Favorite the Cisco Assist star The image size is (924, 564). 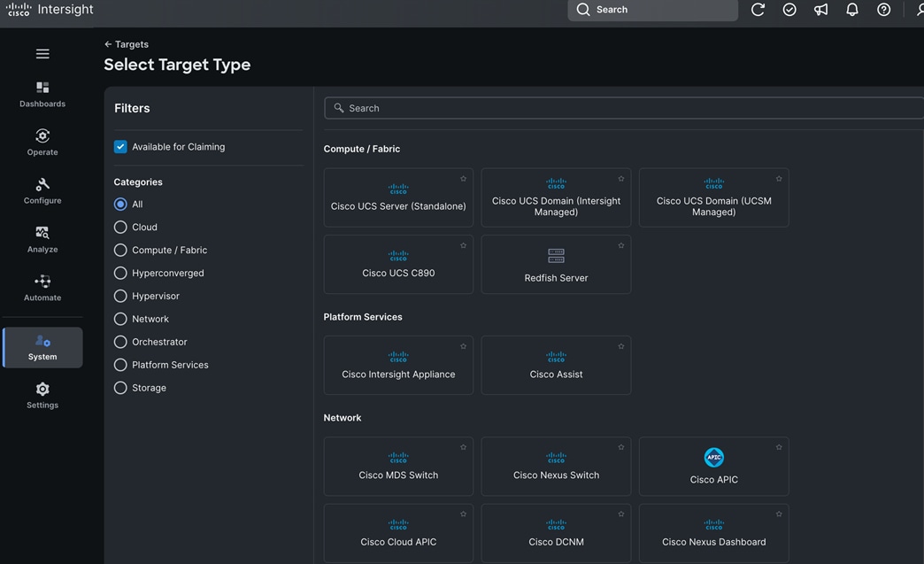click(621, 346)
